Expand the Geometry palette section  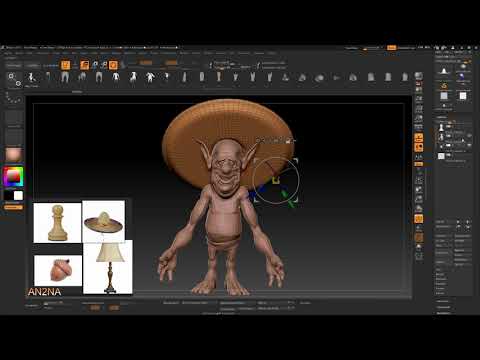click(x=443, y=301)
